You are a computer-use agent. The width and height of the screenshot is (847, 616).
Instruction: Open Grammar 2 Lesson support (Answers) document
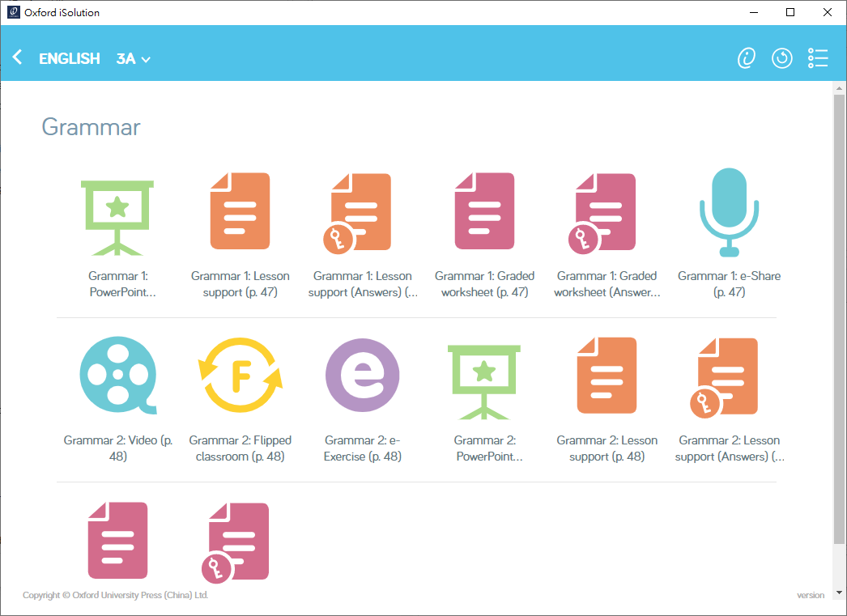pos(725,378)
